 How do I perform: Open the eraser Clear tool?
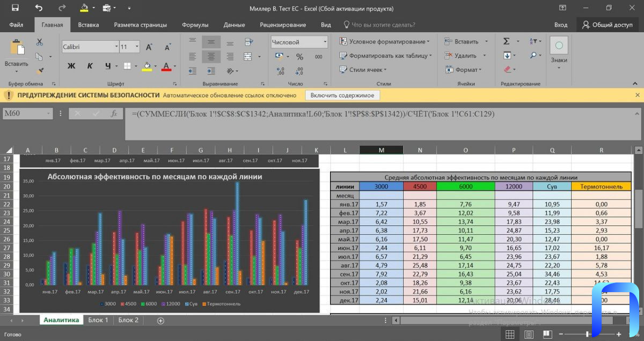(508, 69)
